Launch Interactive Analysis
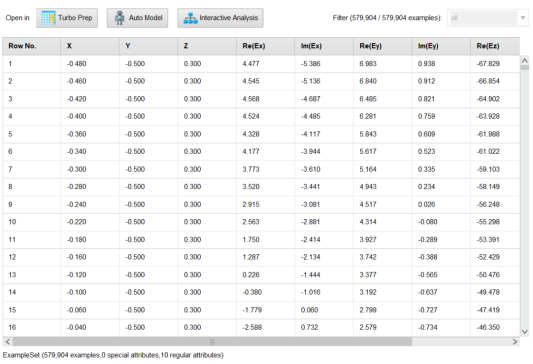 click(x=220, y=18)
